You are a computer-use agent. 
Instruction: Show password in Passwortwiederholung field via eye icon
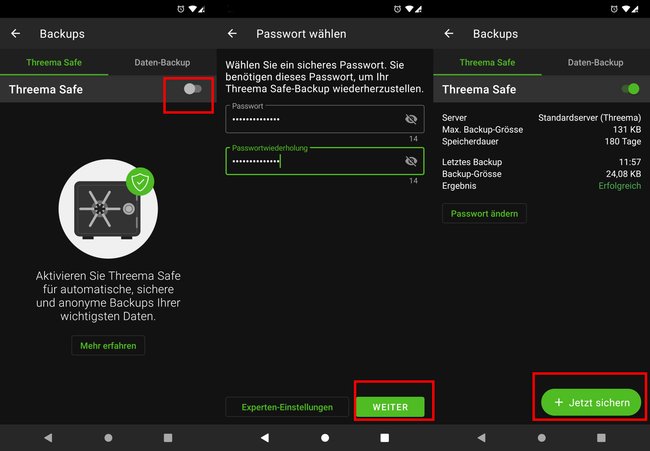pyautogui.click(x=411, y=161)
